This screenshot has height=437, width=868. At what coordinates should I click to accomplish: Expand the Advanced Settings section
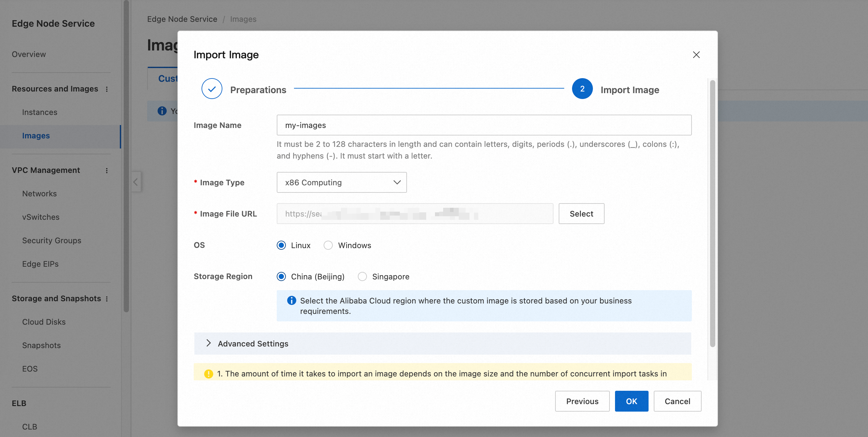pyautogui.click(x=209, y=343)
